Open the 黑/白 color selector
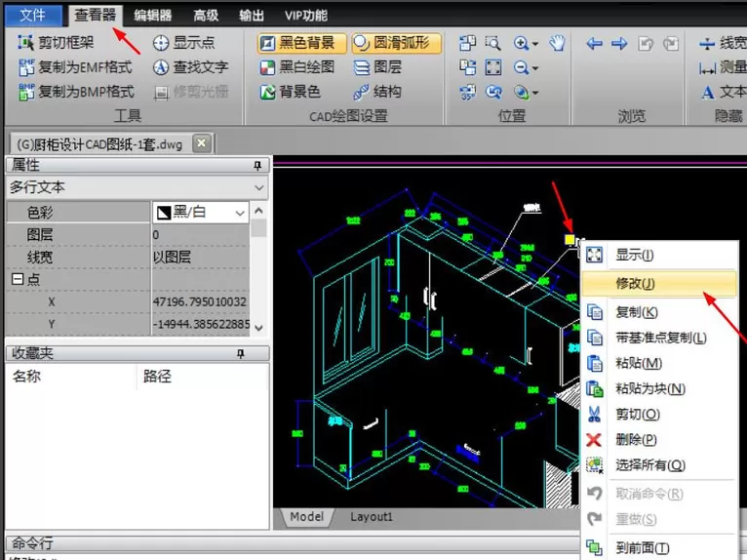The height and width of the screenshot is (560, 747). (201, 212)
